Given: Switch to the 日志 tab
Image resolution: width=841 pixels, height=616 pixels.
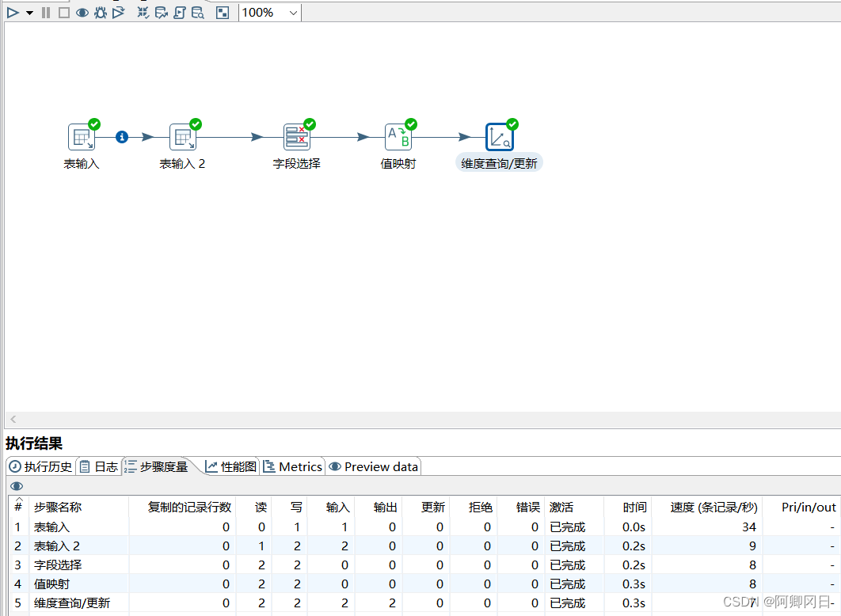Looking at the screenshot, I should [x=99, y=466].
